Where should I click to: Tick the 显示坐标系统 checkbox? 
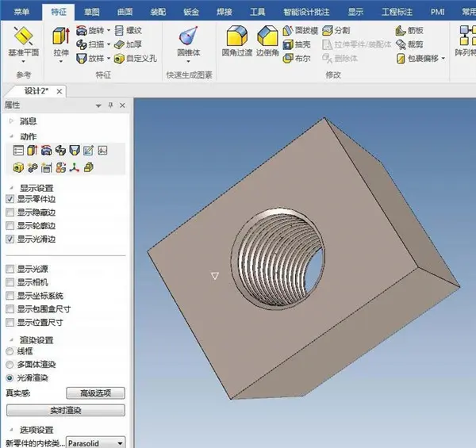(10, 296)
